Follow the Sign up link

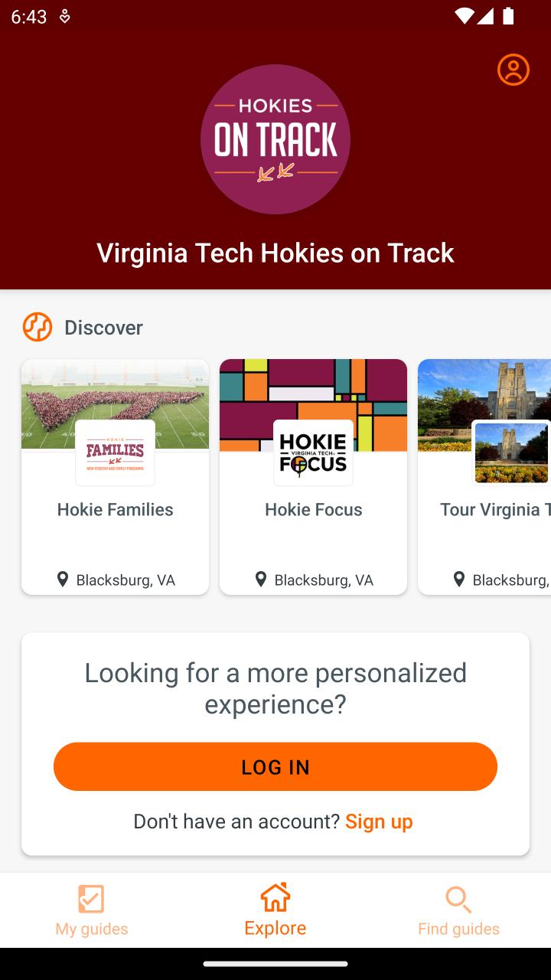click(379, 822)
